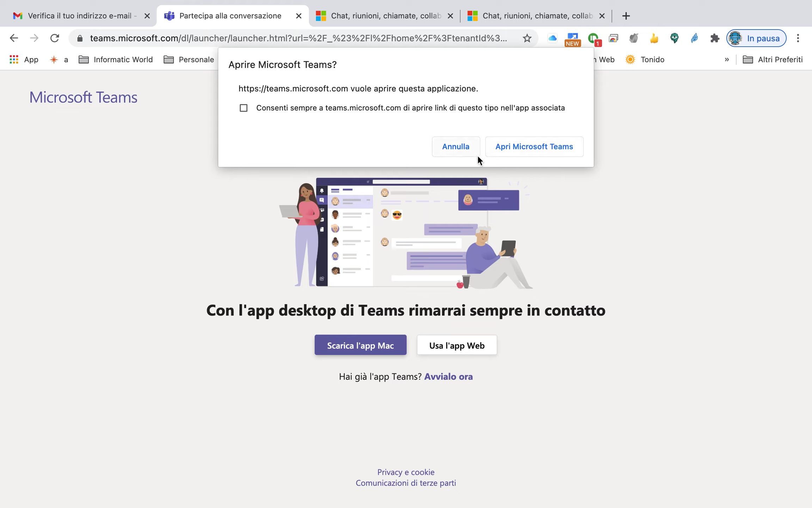This screenshot has height=508, width=812.
Task: Click the Avvialo ora link
Action: (x=448, y=377)
